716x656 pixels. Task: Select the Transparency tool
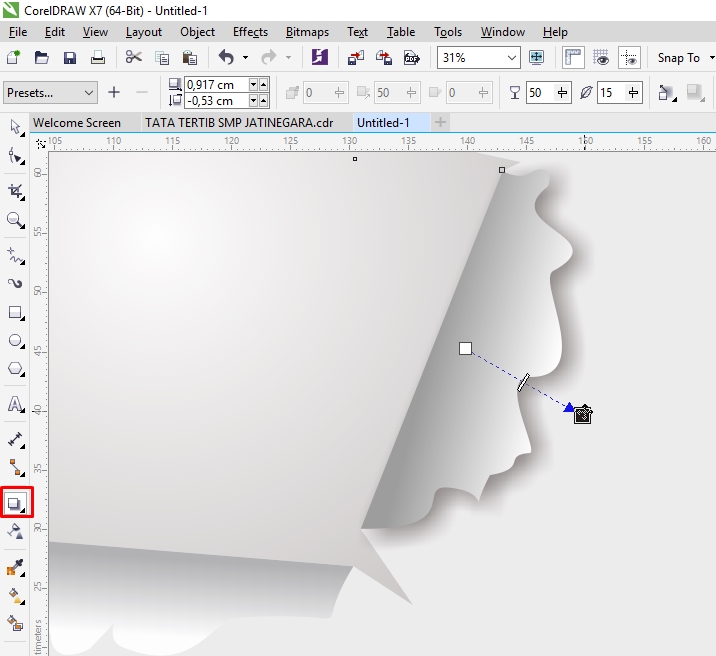[x=16, y=531]
